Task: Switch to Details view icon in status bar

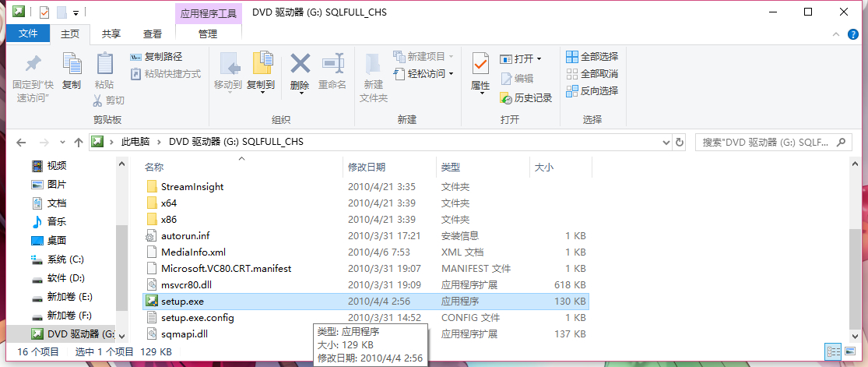Action: point(833,351)
